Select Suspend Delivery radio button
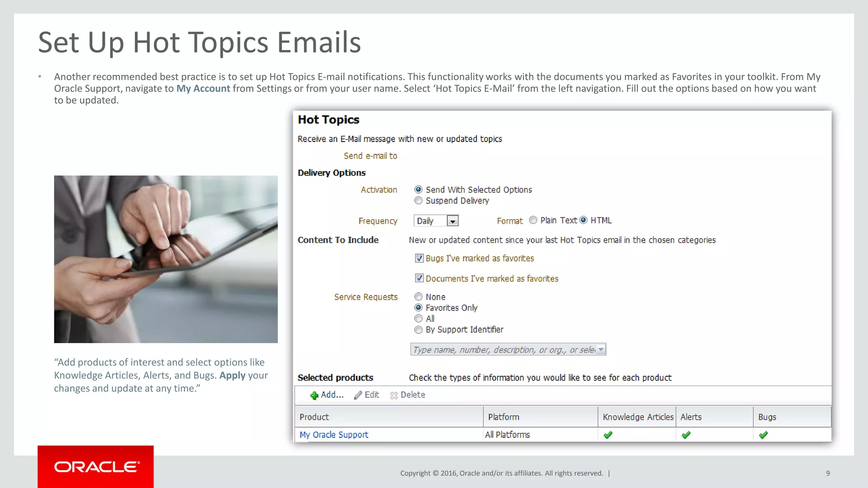Viewport: 868px width, 488px height. tap(418, 200)
